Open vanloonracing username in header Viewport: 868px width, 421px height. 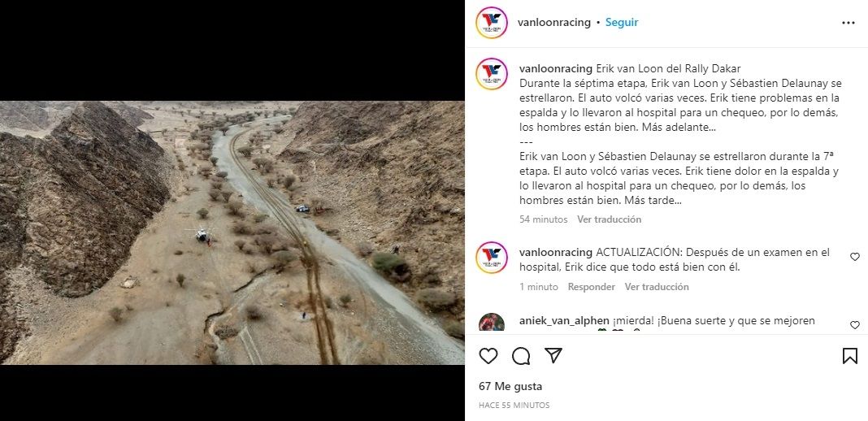pos(553,23)
